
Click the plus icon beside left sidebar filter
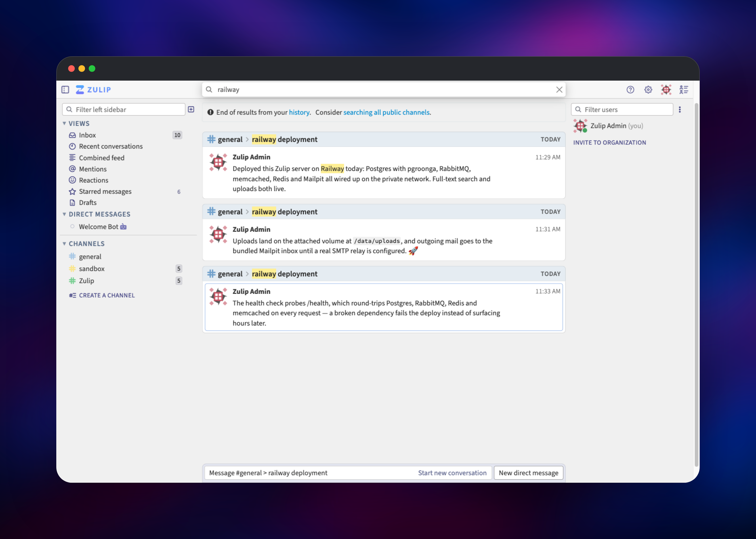click(191, 109)
